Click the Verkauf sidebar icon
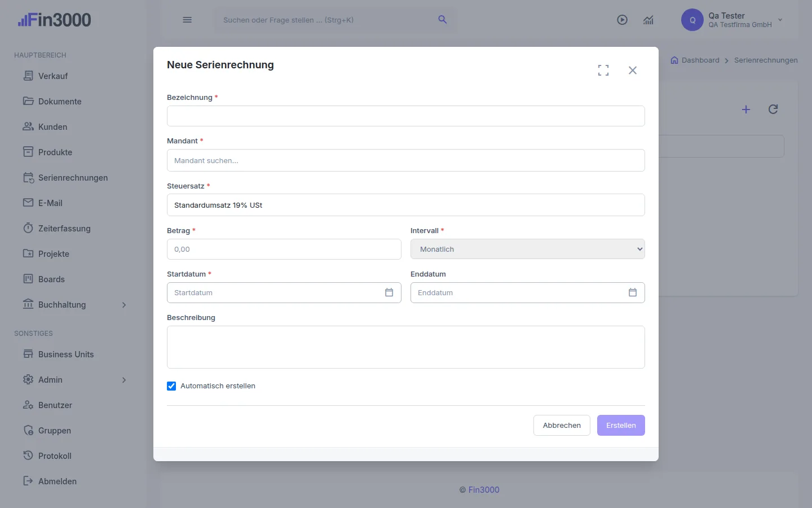The height and width of the screenshot is (508, 812). pyautogui.click(x=28, y=76)
